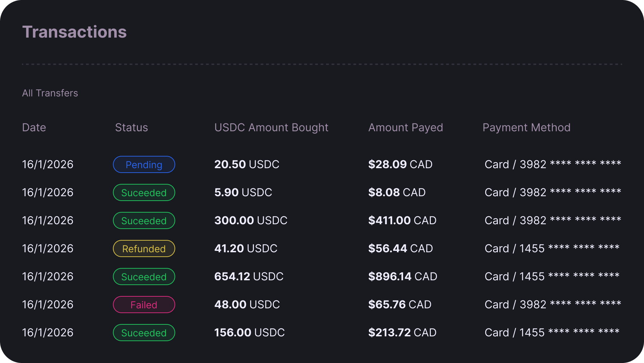Viewport: 644px width, 363px height.
Task: Click the date of the Pending transaction
Action: point(48,164)
